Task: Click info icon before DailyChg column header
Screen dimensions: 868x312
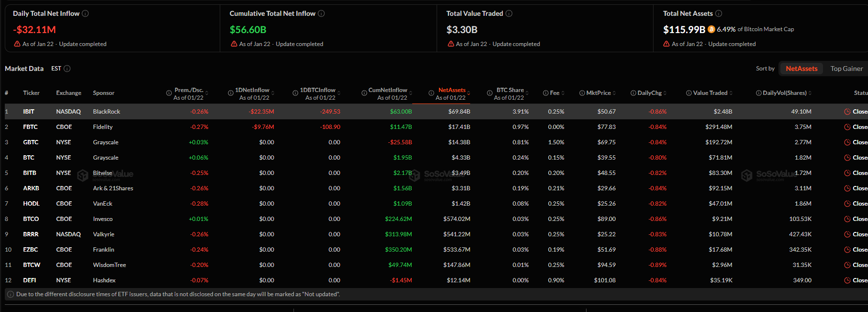Action: pos(633,93)
